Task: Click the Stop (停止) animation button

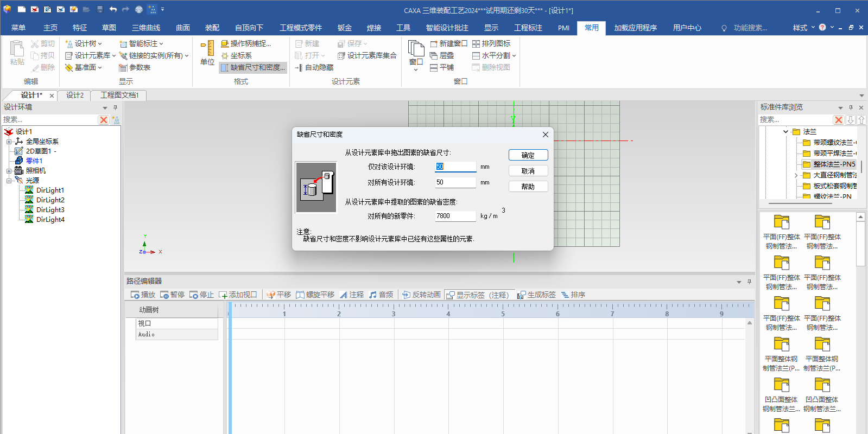Action: pyautogui.click(x=201, y=295)
